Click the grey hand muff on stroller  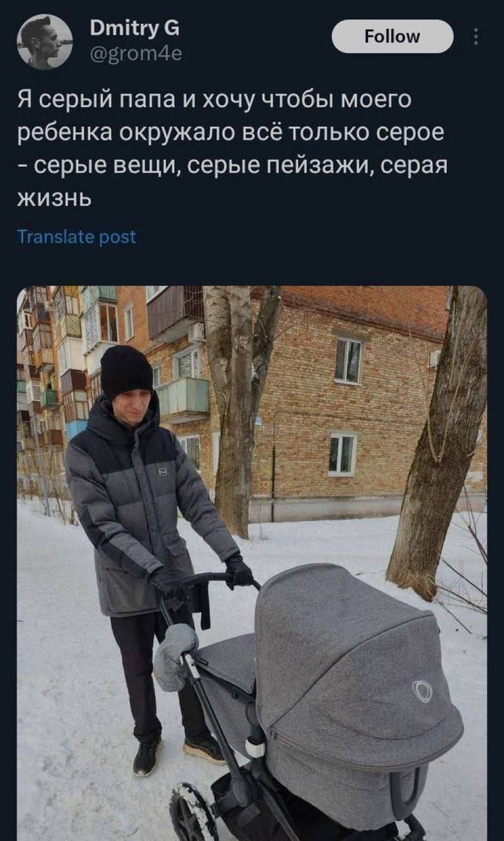click(174, 657)
